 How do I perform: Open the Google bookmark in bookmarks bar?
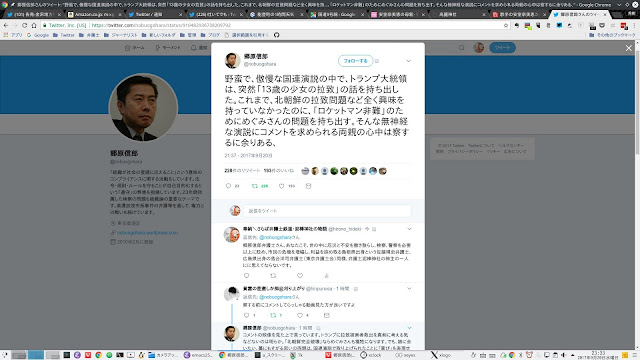point(38,35)
